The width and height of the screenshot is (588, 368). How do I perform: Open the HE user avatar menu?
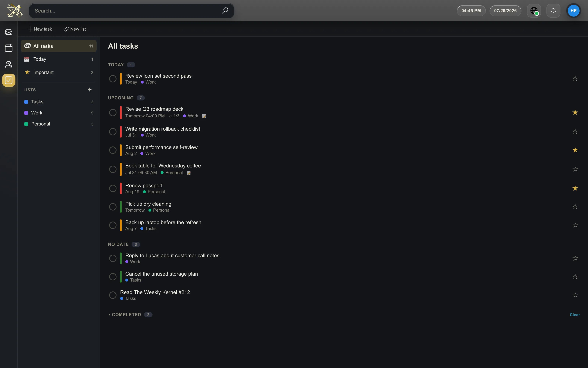click(573, 10)
